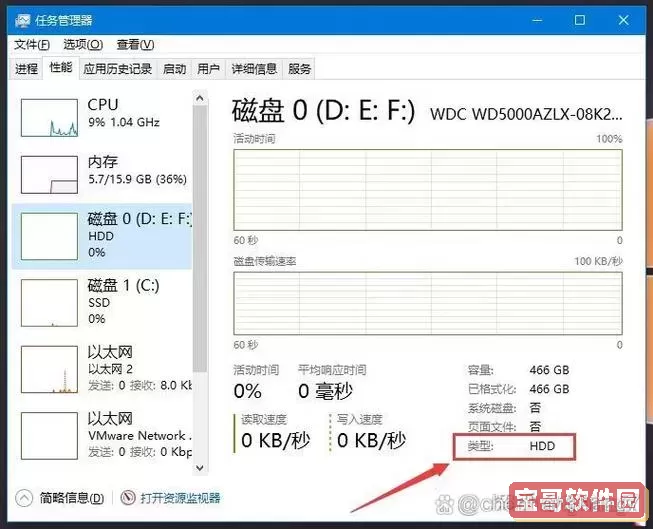Click the VMware Network adapter name

(x=140, y=436)
